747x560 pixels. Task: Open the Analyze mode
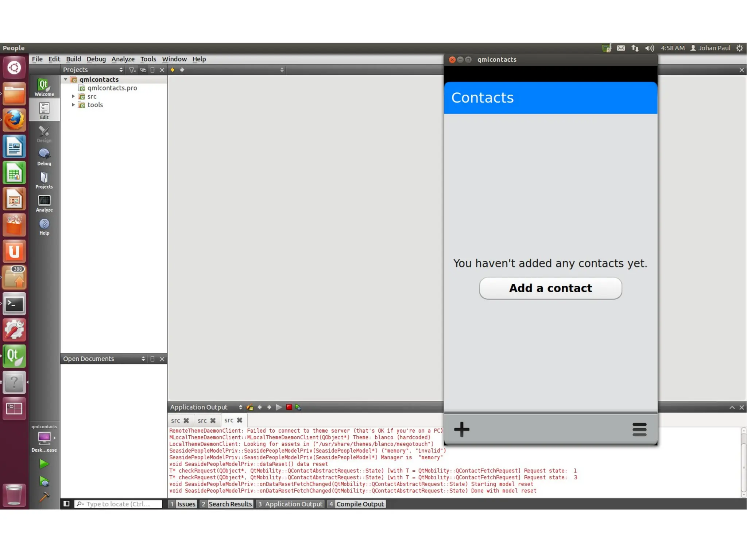click(44, 203)
